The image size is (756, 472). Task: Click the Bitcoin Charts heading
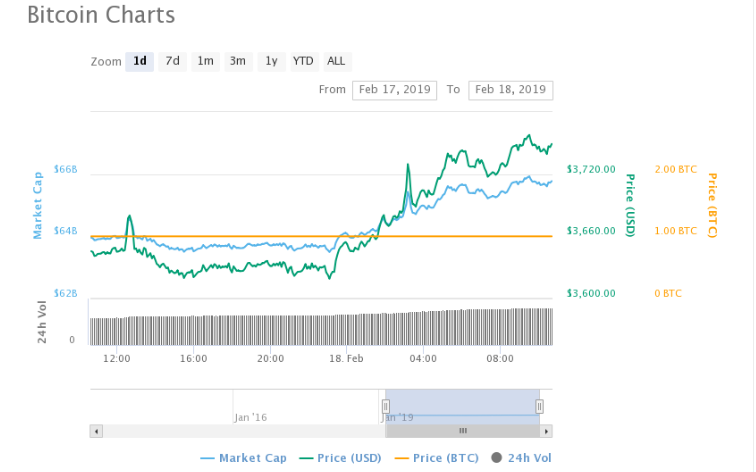pyautogui.click(x=101, y=15)
